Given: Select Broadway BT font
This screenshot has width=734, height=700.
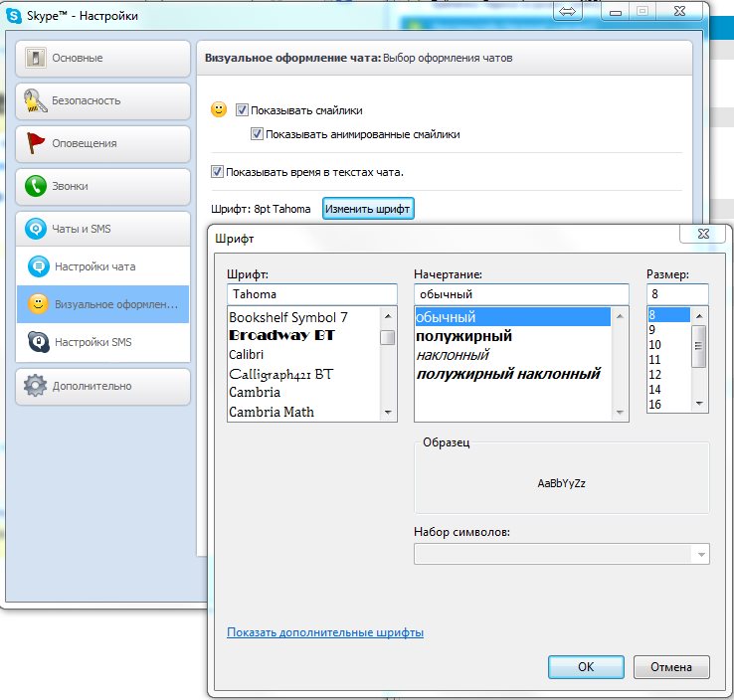Looking at the screenshot, I should point(304,335).
